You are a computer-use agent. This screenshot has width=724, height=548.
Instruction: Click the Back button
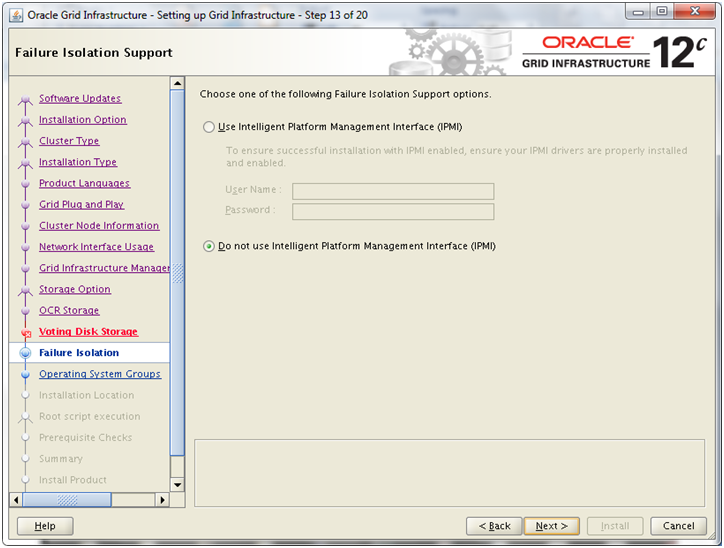point(494,526)
